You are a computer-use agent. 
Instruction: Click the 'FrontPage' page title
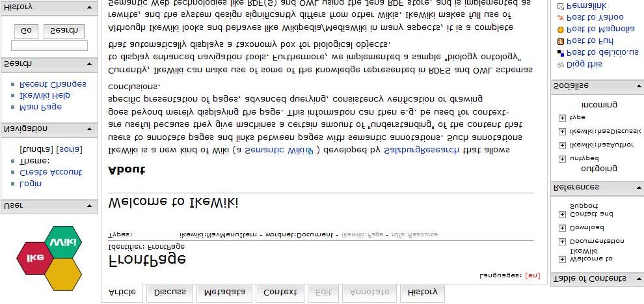tap(147, 261)
